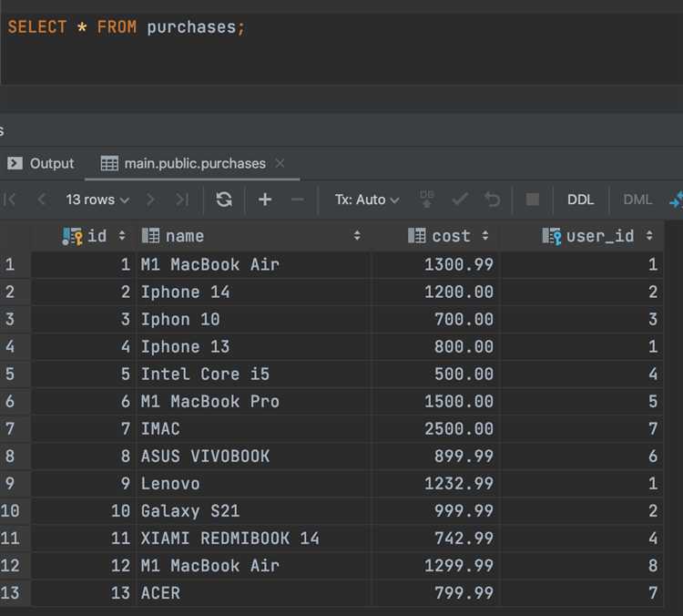Select user_id cell in ASUS VIVOBOOK row
This screenshot has height=616, width=683.
[582, 457]
